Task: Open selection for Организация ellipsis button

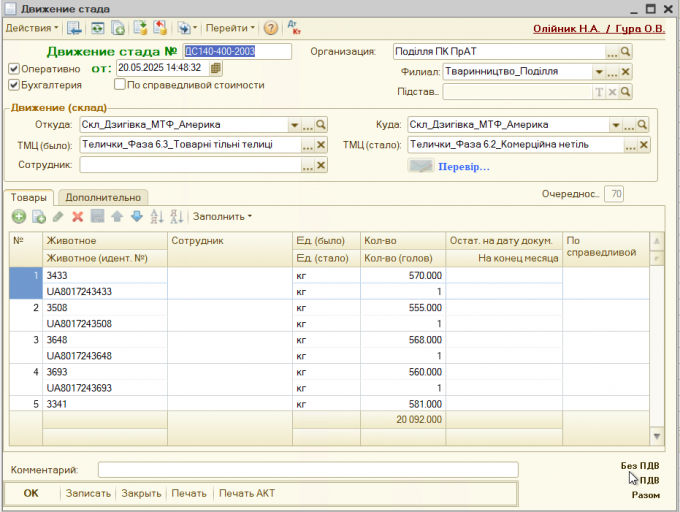Action: tap(611, 52)
